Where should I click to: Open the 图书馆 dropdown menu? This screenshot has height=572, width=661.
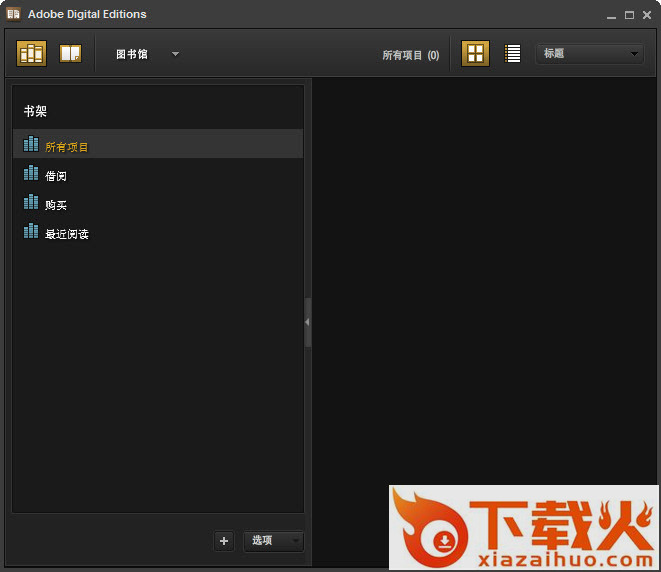[x=148, y=54]
